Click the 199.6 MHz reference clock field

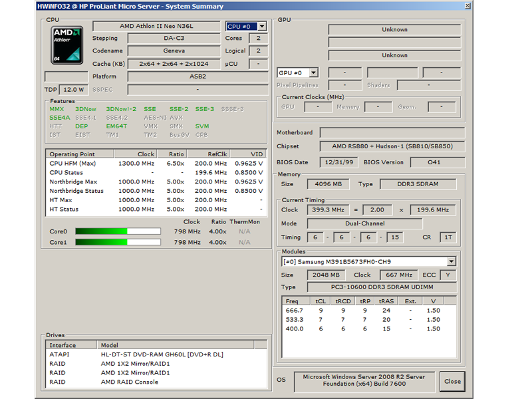[x=433, y=209]
